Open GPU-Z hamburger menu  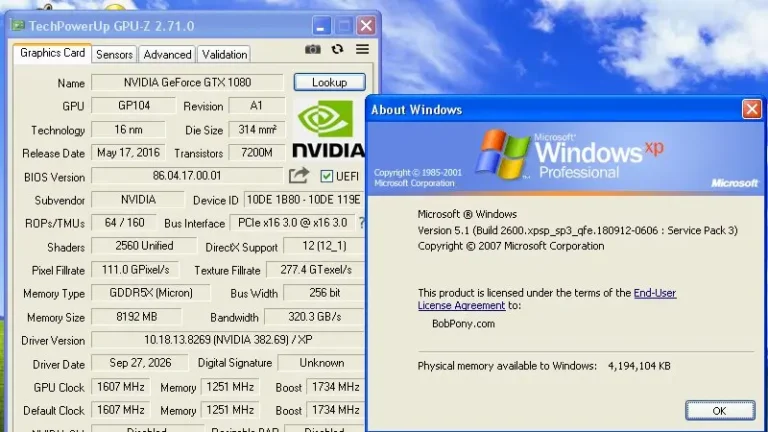(362, 49)
